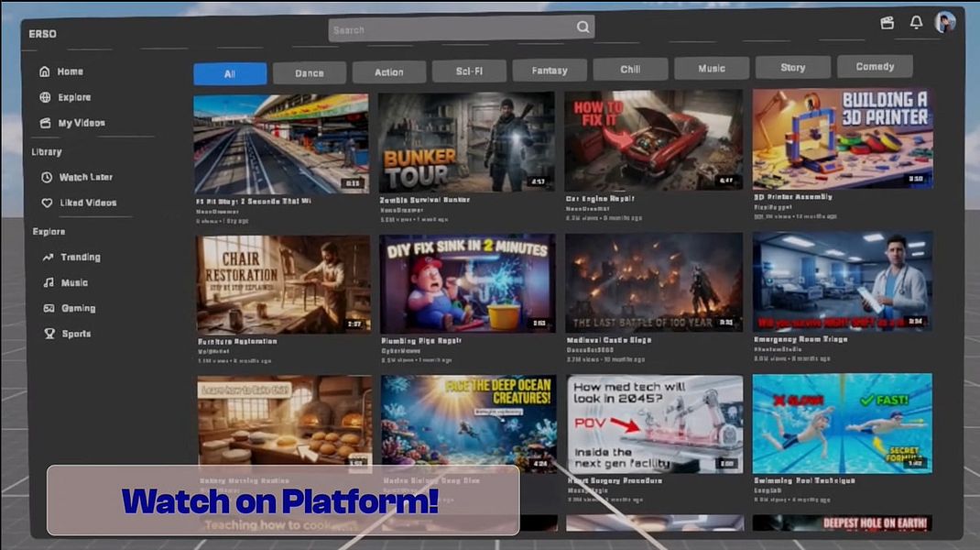
Task: Open the Bunker Tour video thumbnail
Action: pos(466,142)
